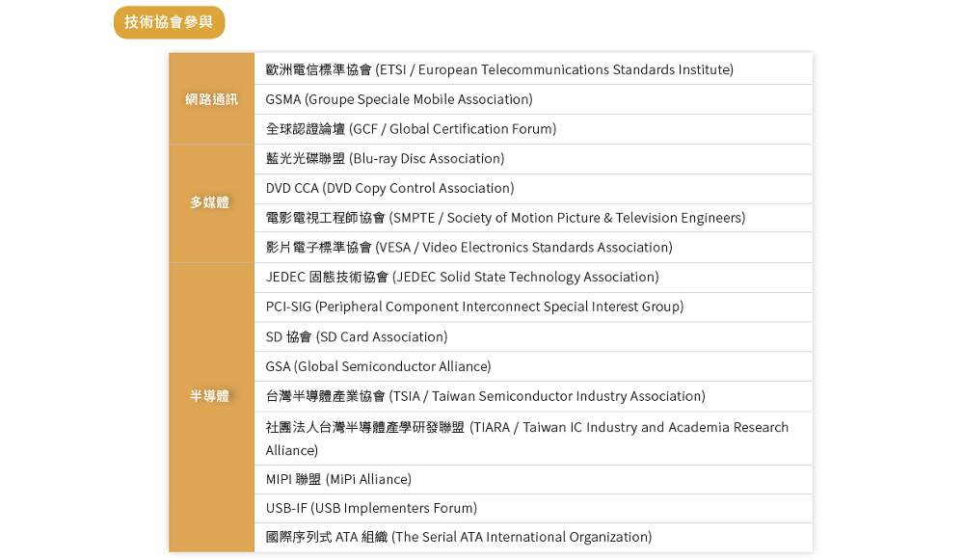964x560 pixels.
Task: Click the 技術協會參與 heading badge
Action: [169, 22]
